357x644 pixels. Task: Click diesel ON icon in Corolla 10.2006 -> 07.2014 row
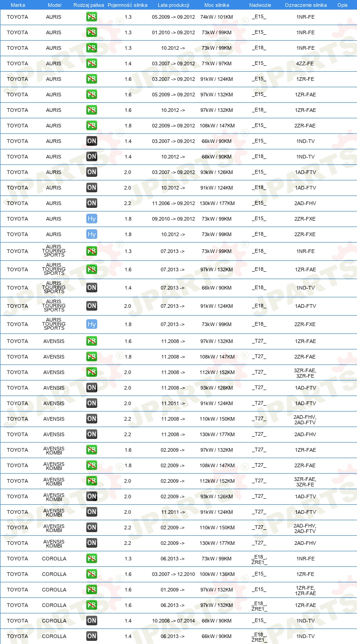91,621
